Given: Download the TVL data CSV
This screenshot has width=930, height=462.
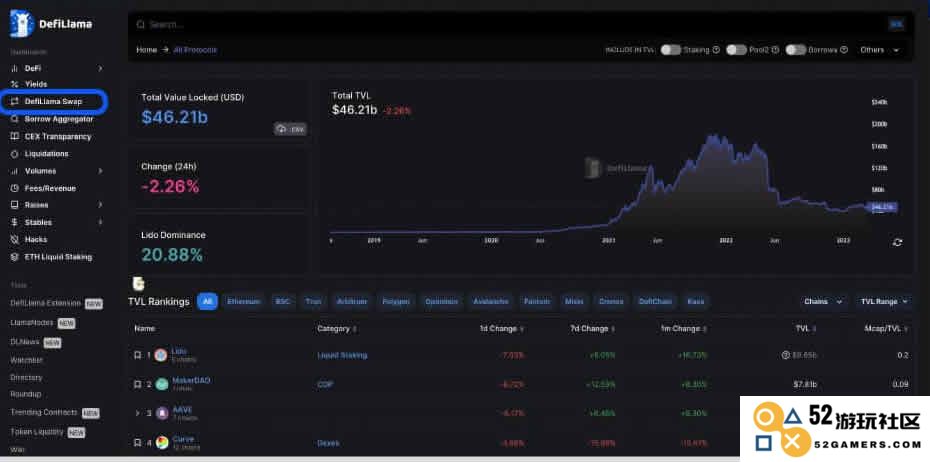Looking at the screenshot, I should pyautogui.click(x=290, y=129).
